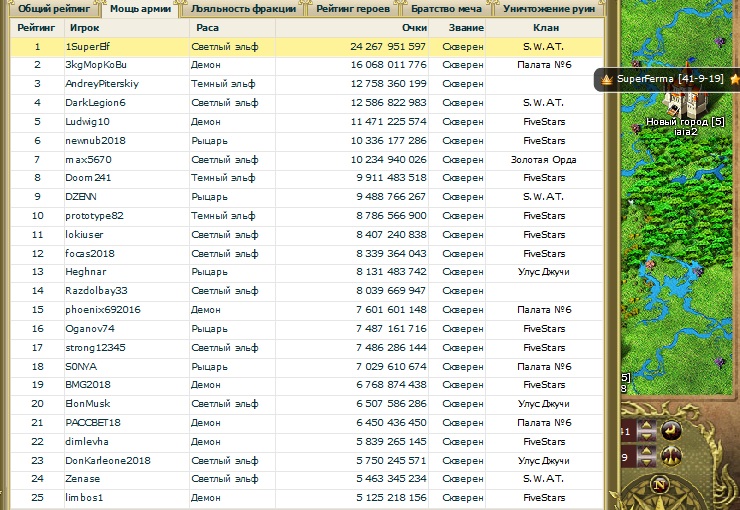The image size is (740, 510).
Task: Click the Раса column header
Action: point(208,27)
